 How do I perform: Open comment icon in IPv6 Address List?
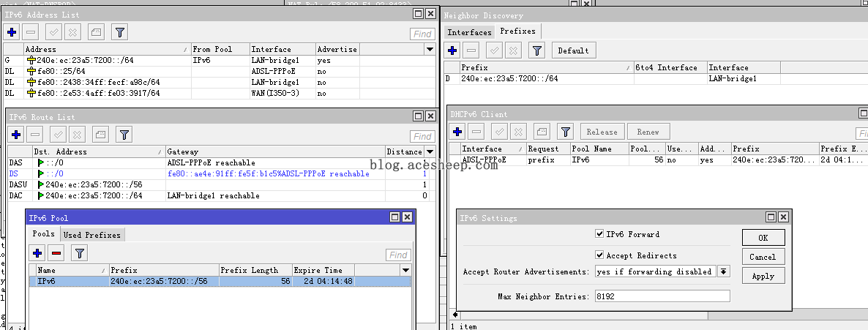pyautogui.click(x=97, y=32)
